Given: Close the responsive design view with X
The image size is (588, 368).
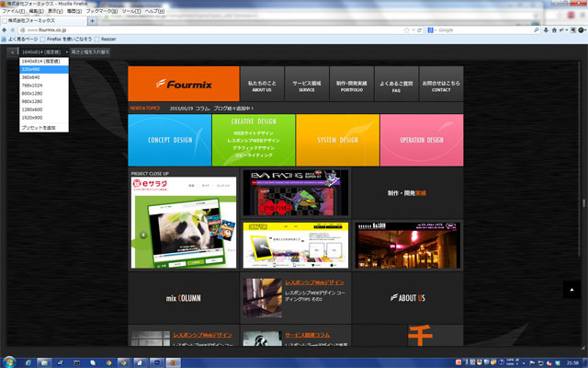Looking at the screenshot, I should 10,52.
